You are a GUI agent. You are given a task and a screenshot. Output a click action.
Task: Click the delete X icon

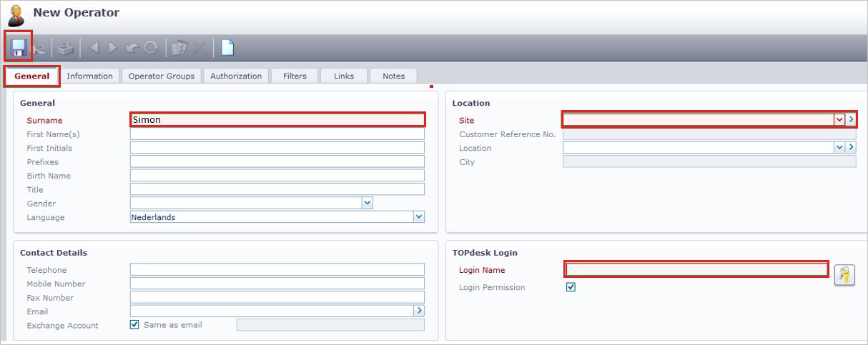click(x=199, y=48)
